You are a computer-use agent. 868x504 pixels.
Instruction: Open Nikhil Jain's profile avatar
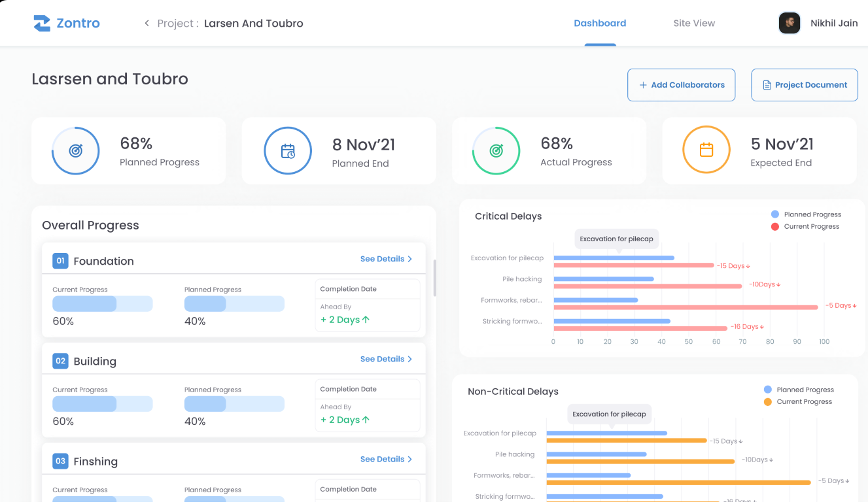(x=790, y=23)
